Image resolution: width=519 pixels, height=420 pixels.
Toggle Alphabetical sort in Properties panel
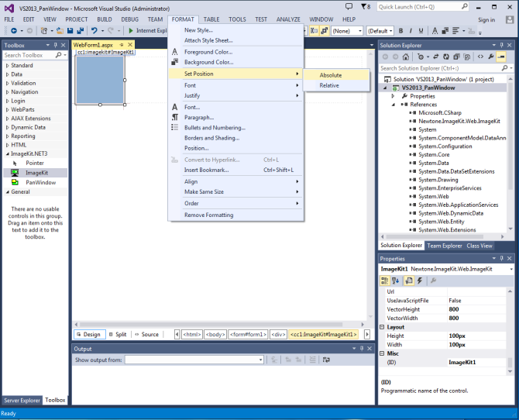396,281
